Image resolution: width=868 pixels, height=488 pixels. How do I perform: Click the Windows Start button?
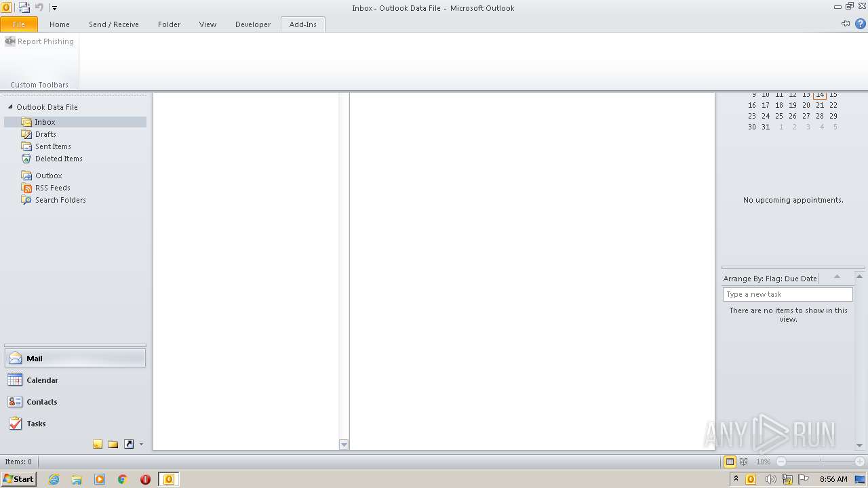click(18, 479)
